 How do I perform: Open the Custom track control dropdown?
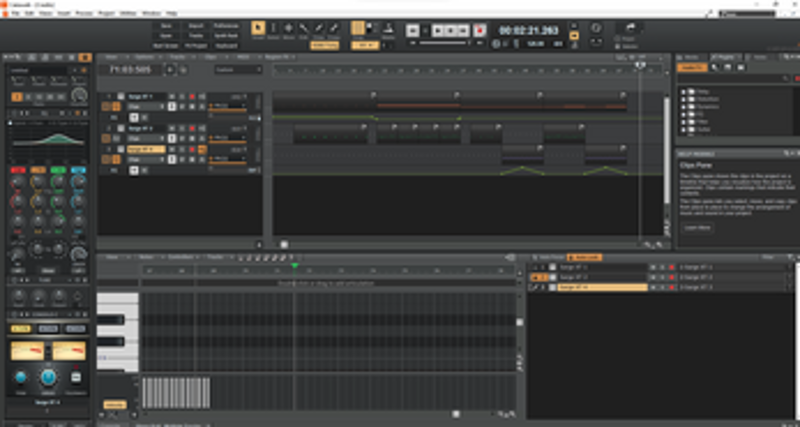point(238,69)
